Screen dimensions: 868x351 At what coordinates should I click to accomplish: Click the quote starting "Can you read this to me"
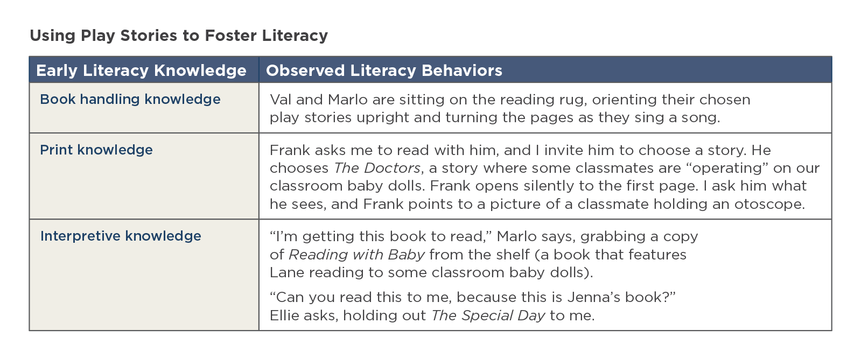472,297
